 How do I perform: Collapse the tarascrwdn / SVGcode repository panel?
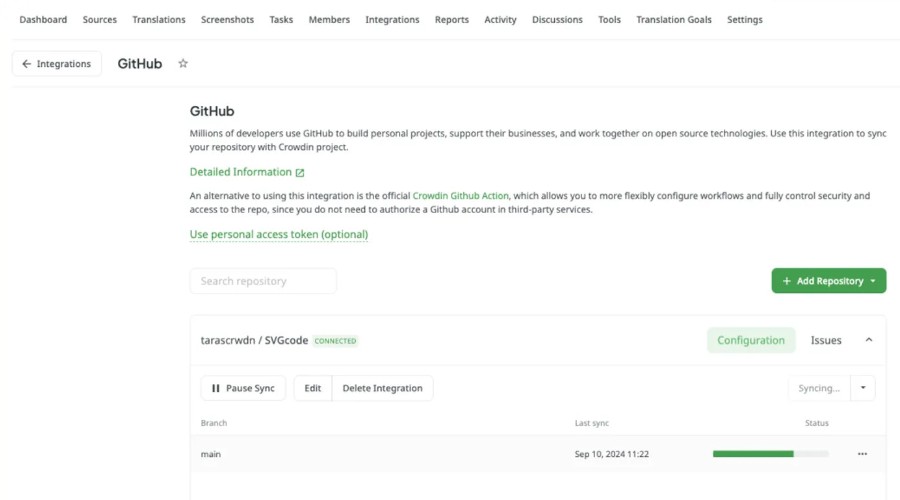868,340
